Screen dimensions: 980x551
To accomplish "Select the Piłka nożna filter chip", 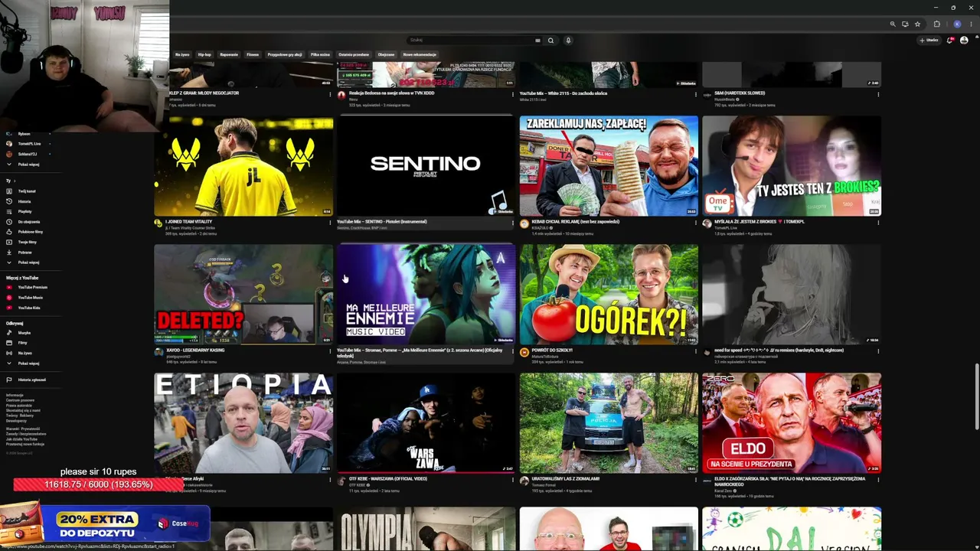I will [320, 55].
